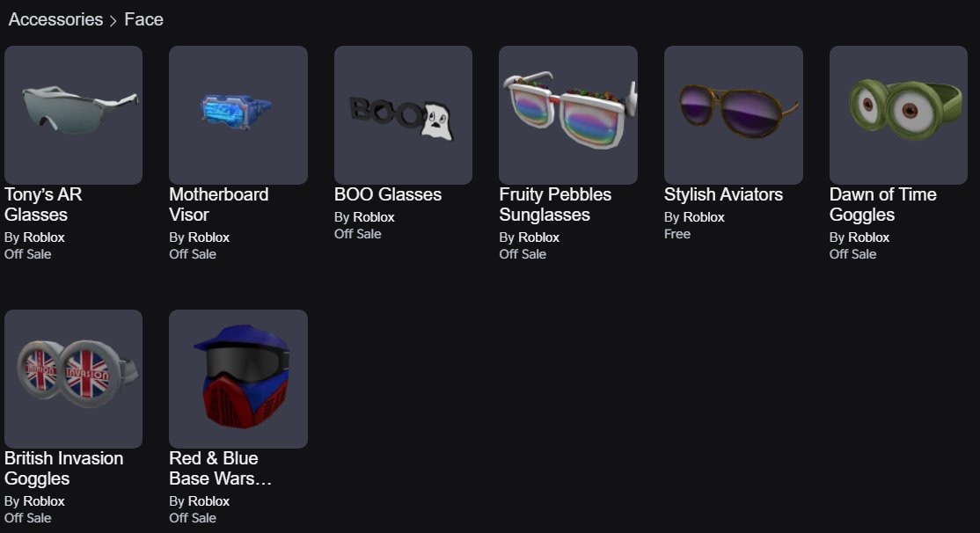Screen dimensions: 980x533
Task: Click the Fruity Pebbles Sunglasses title
Action: tap(555, 204)
